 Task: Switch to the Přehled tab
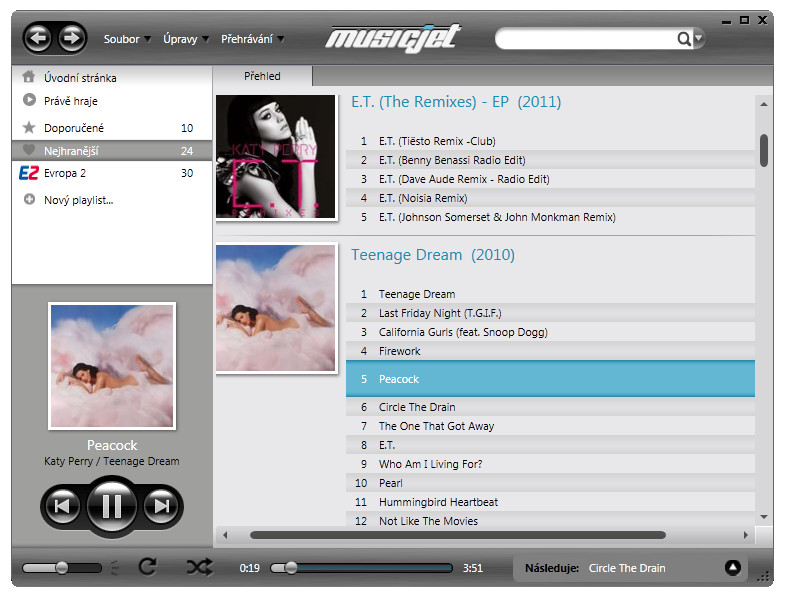[262, 76]
